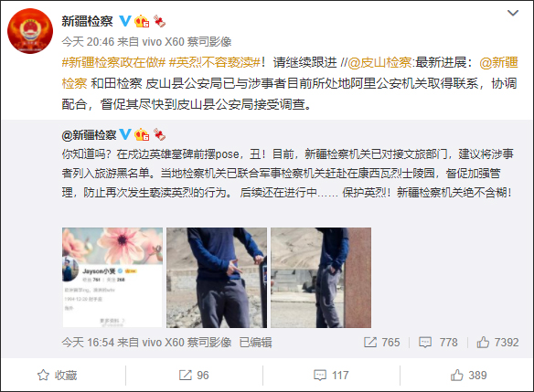Click the blue V verification badge by the top username
The image size is (534, 392).
click(x=125, y=21)
